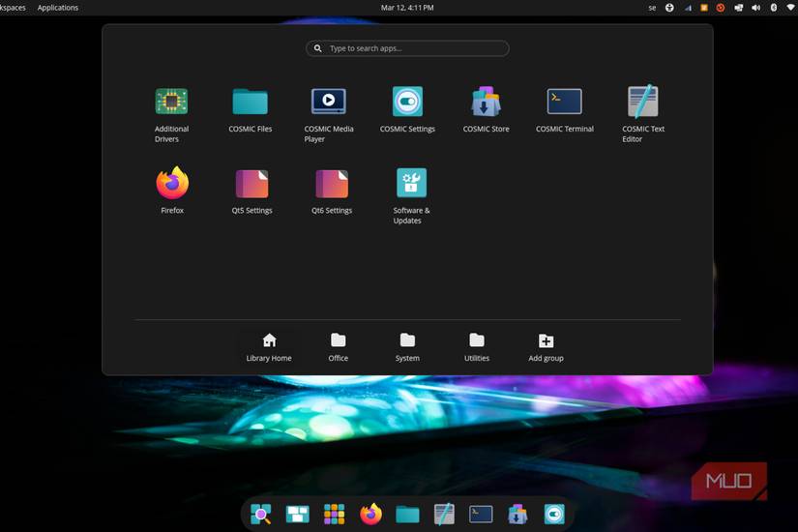Open the Wi-Fi network tray icon
Screen dimensions: 798x532
pos(791,8)
